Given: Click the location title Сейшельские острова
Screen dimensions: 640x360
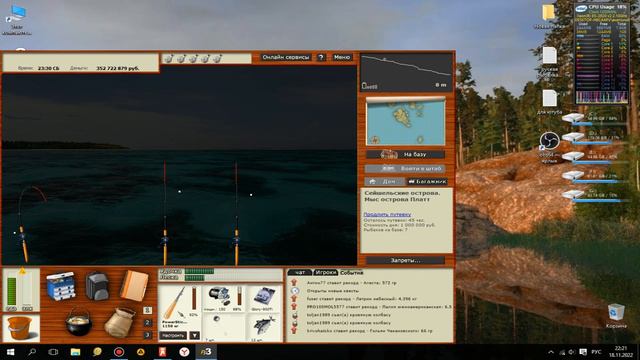Looking at the screenshot, I should tap(402, 193).
